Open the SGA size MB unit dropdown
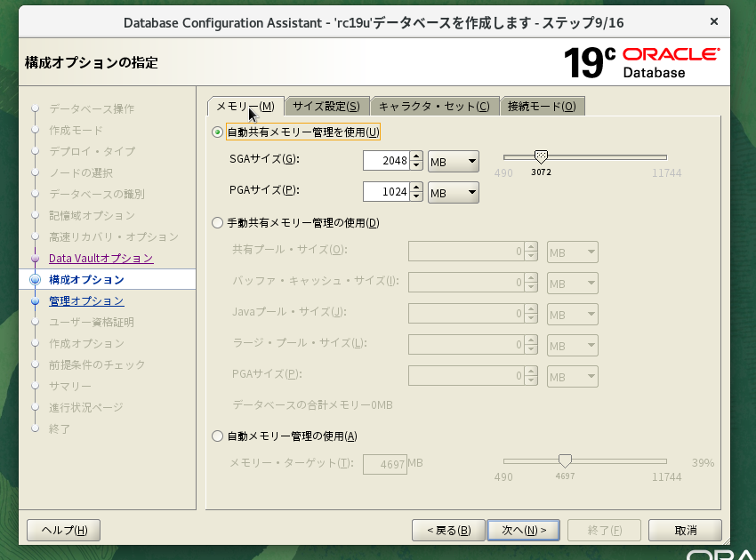The image size is (756, 560). [454, 162]
